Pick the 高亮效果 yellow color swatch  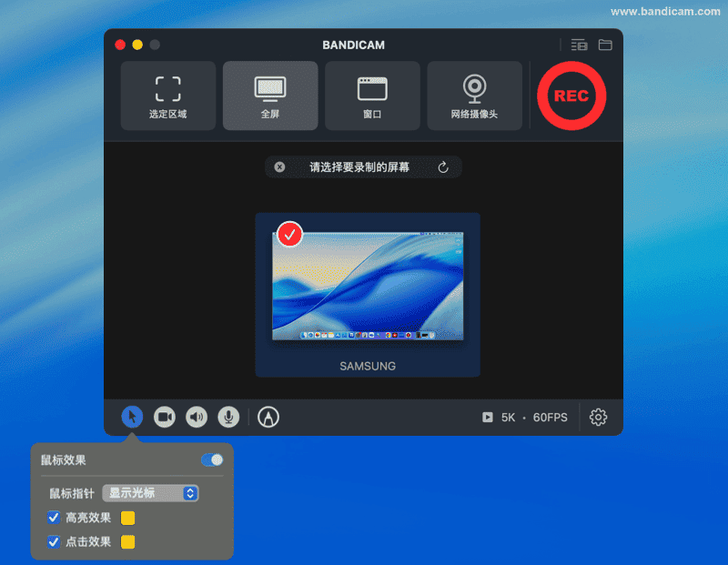coord(128,519)
